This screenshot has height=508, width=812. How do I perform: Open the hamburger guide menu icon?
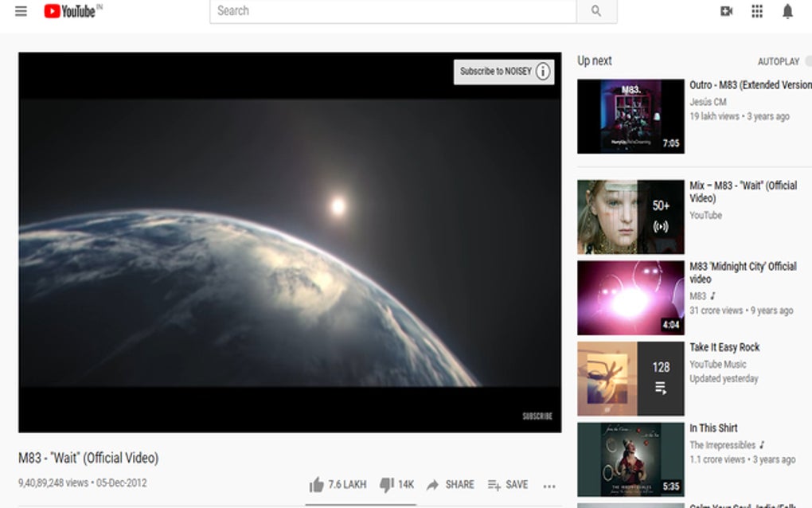pos(21,11)
